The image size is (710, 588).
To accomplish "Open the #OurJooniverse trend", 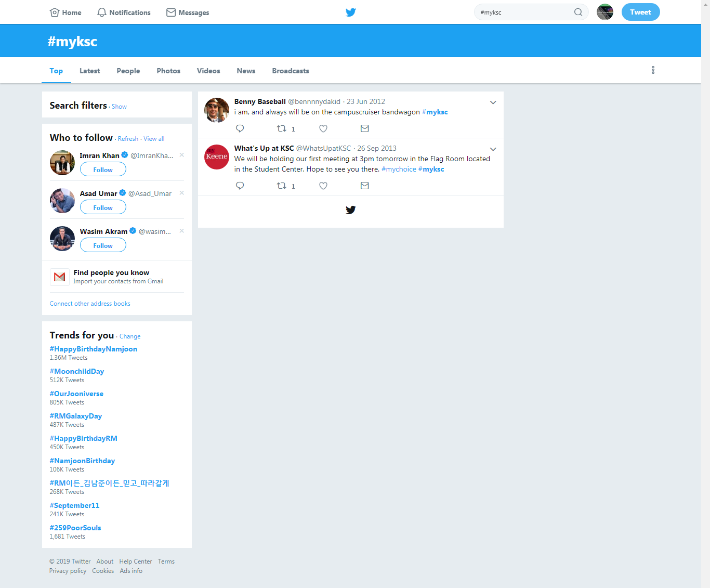I will click(76, 394).
